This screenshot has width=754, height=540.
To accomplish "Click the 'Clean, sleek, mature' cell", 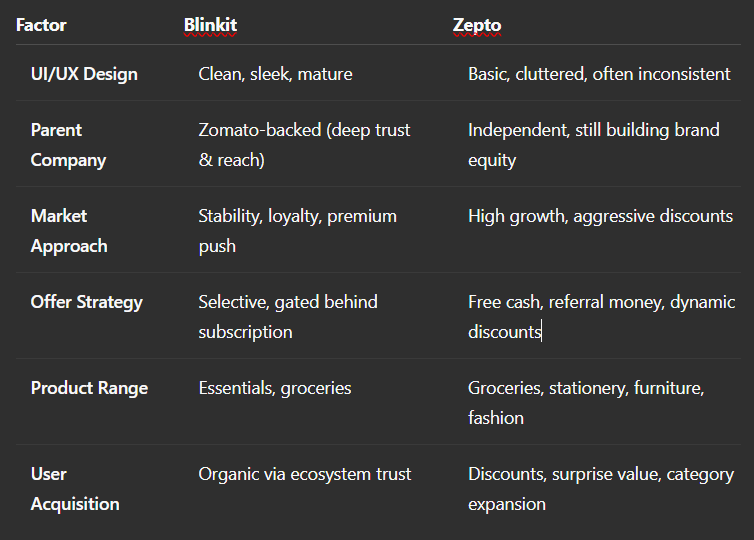I will [x=275, y=74].
